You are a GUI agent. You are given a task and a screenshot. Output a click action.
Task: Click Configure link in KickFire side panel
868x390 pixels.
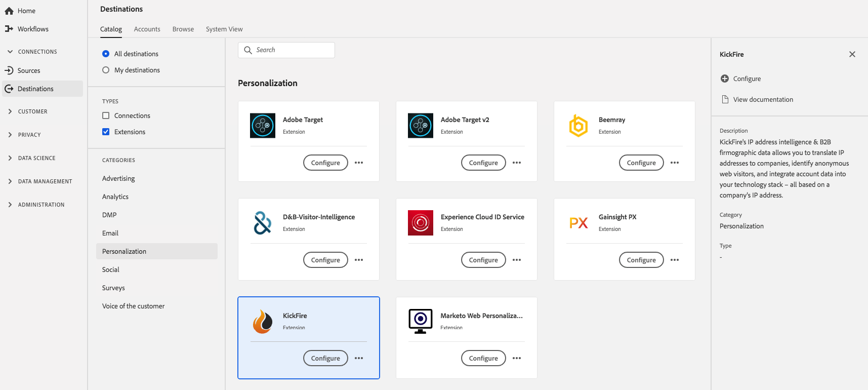[747, 79]
